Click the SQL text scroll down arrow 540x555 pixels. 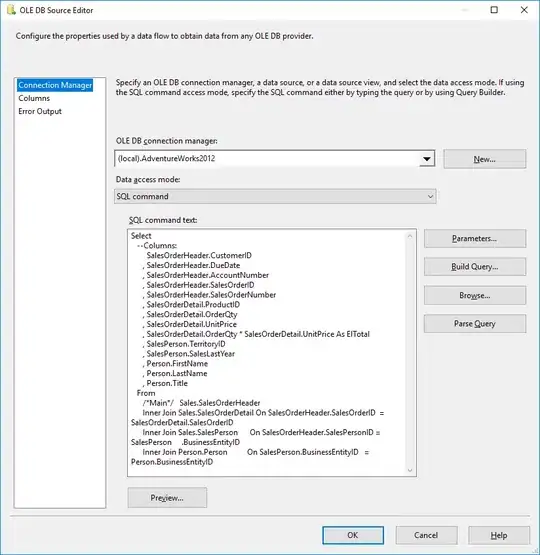(x=410, y=470)
